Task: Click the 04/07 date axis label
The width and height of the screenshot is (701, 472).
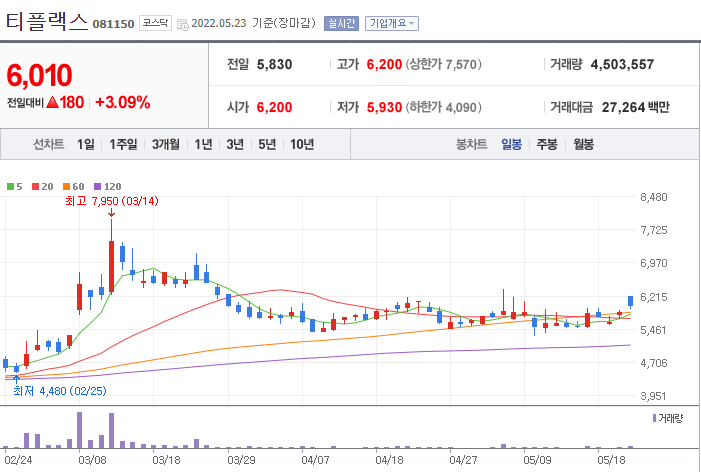Action: [315, 460]
